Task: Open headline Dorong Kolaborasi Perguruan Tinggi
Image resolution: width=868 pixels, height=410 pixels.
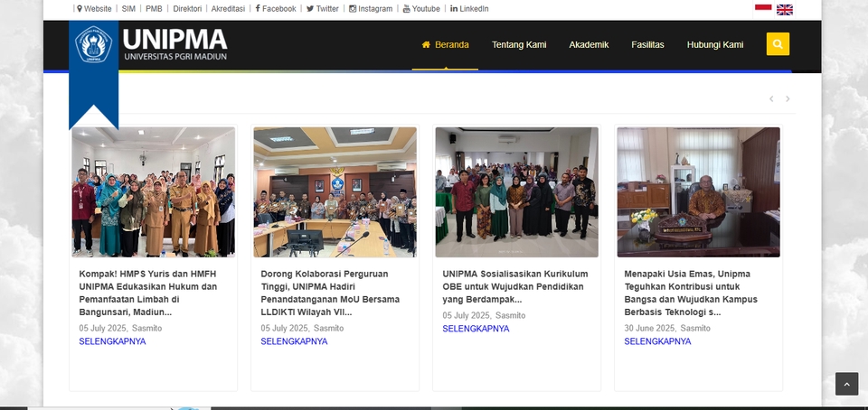Action: tap(330, 293)
